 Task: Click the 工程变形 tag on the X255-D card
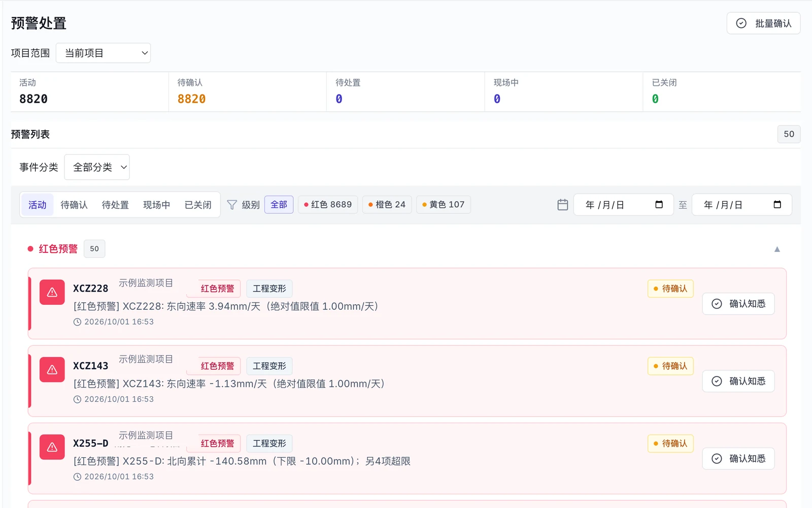(269, 443)
